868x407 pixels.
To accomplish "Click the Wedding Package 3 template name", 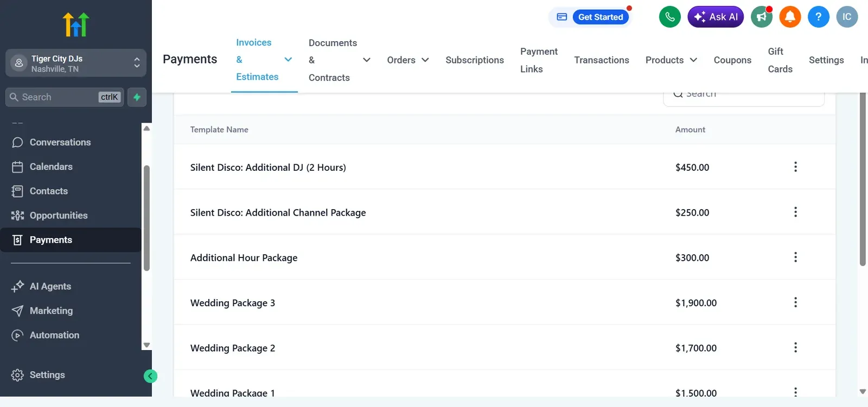I will pyautogui.click(x=233, y=303).
